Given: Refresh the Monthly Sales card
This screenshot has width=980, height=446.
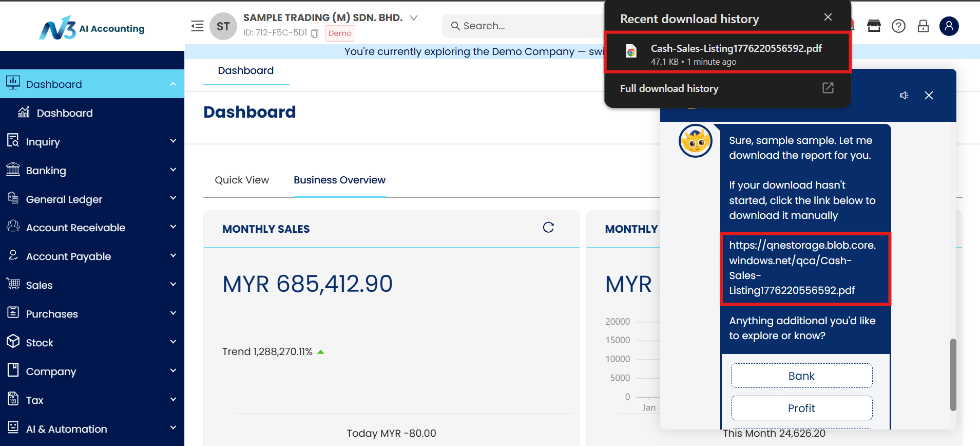Looking at the screenshot, I should pos(548,228).
